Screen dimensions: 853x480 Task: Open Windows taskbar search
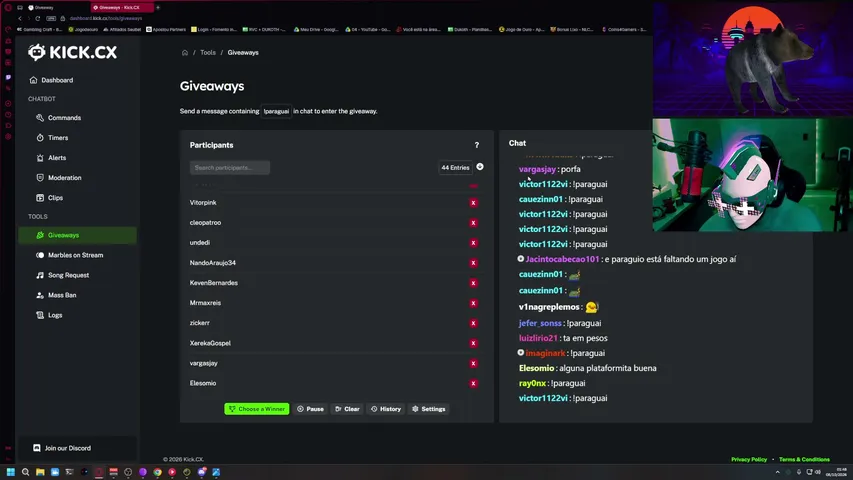pyautogui.click(x=25, y=472)
